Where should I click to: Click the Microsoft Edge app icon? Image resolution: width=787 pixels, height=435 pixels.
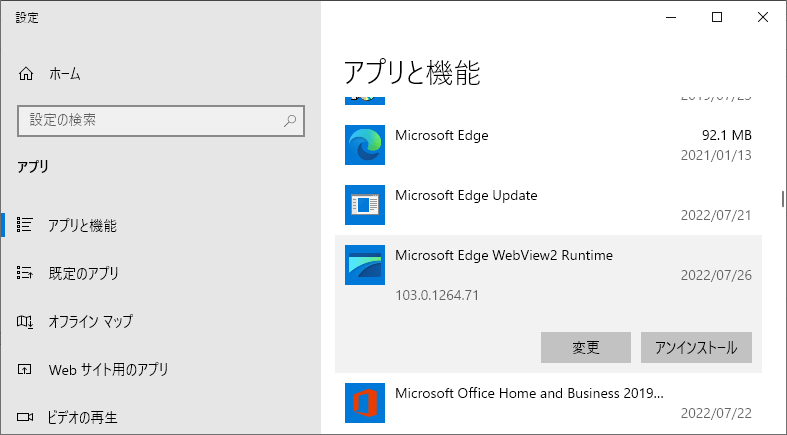point(365,145)
